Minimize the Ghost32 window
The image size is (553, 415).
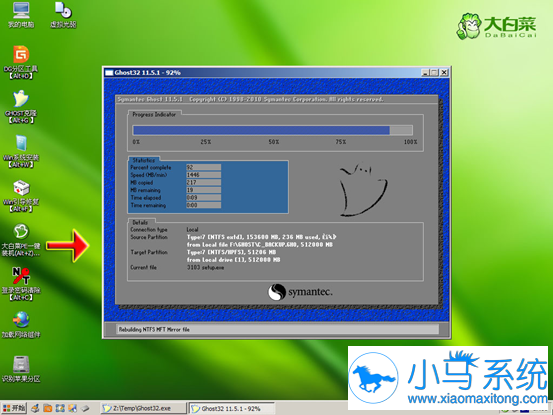[x=425, y=73]
